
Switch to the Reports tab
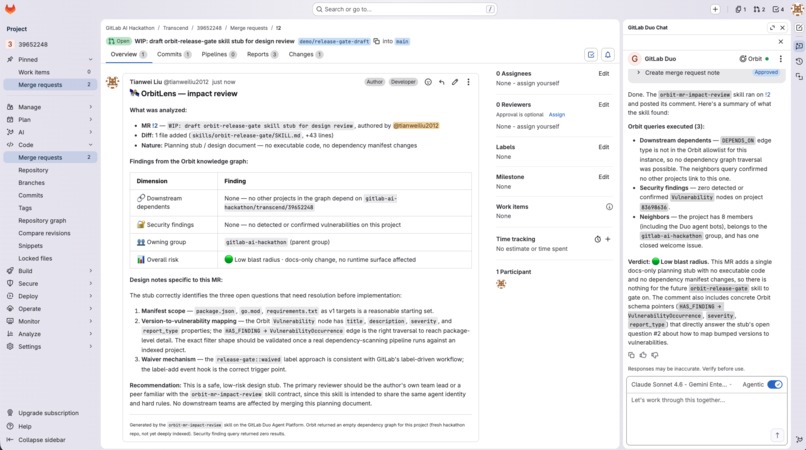(x=263, y=55)
